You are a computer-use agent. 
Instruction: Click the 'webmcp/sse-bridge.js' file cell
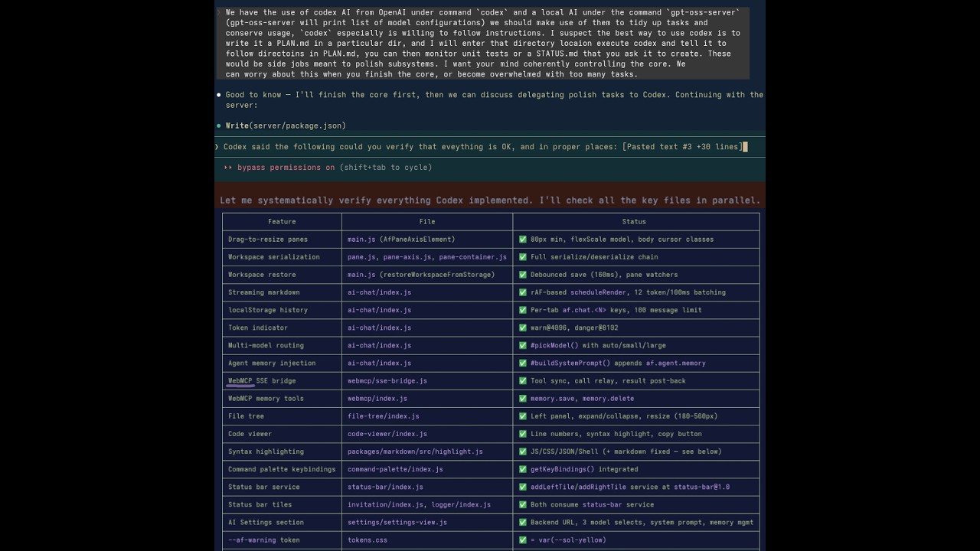(427, 380)
